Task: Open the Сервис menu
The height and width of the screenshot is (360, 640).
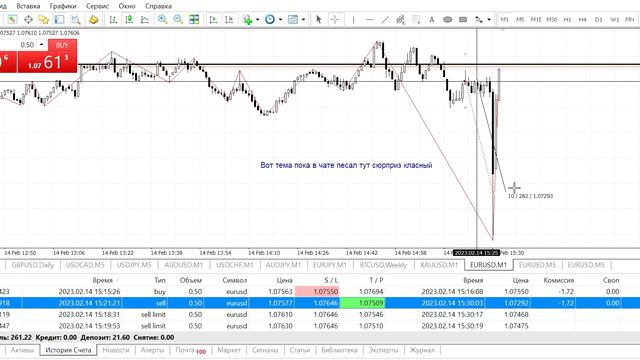Action: [x=98, y=6]
